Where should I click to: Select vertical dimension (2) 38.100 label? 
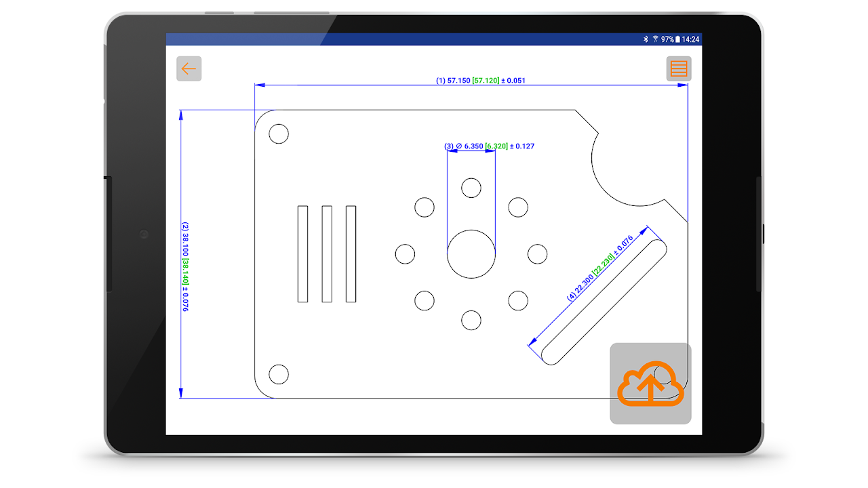(x=184, y=267)
